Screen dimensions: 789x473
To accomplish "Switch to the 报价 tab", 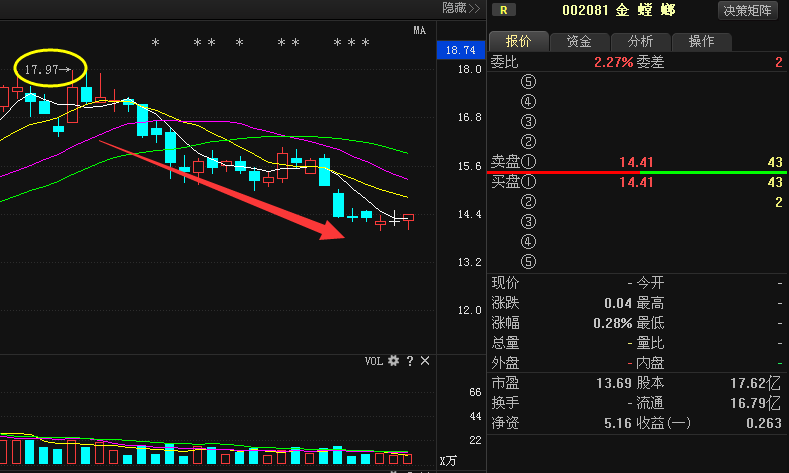I will tap(518, 42).
